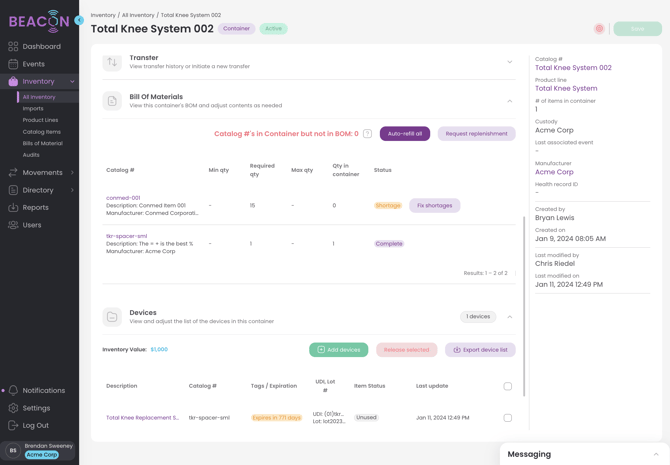Select all devices header checkbox

[508, 386]
